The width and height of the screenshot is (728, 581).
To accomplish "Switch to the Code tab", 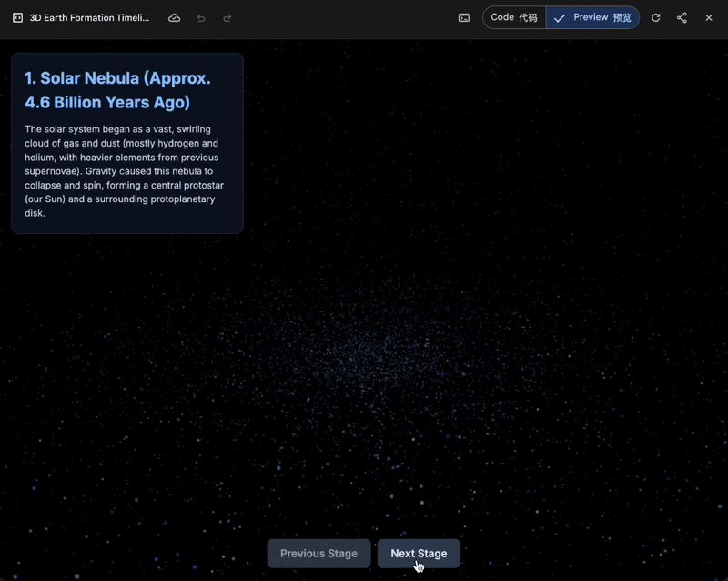I will [514, 17].
